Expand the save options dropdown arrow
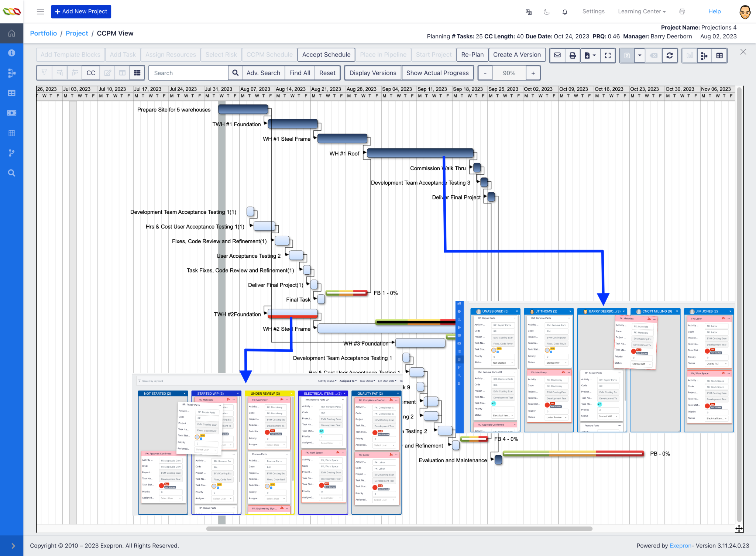Viewport: 756px width, 556px height. [640, 55]
